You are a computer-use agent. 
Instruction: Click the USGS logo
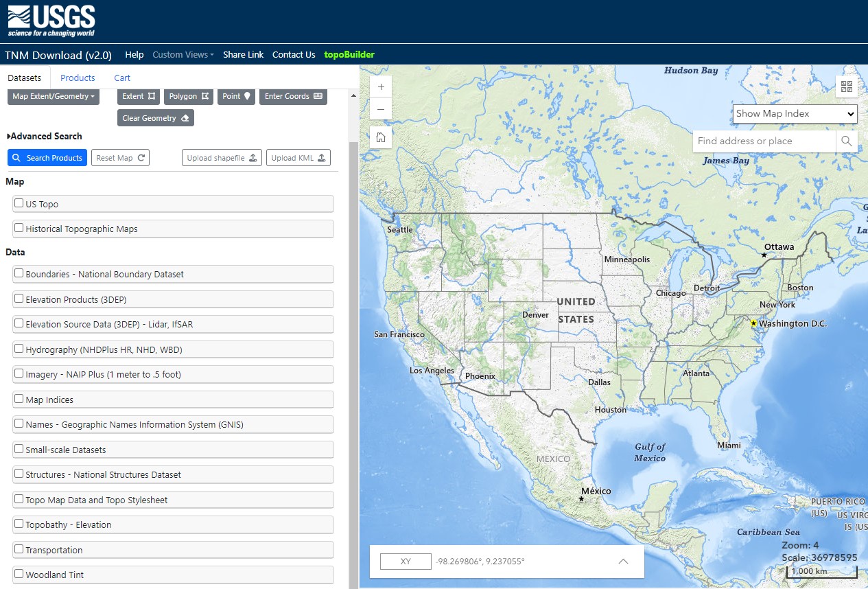point(51,21)
